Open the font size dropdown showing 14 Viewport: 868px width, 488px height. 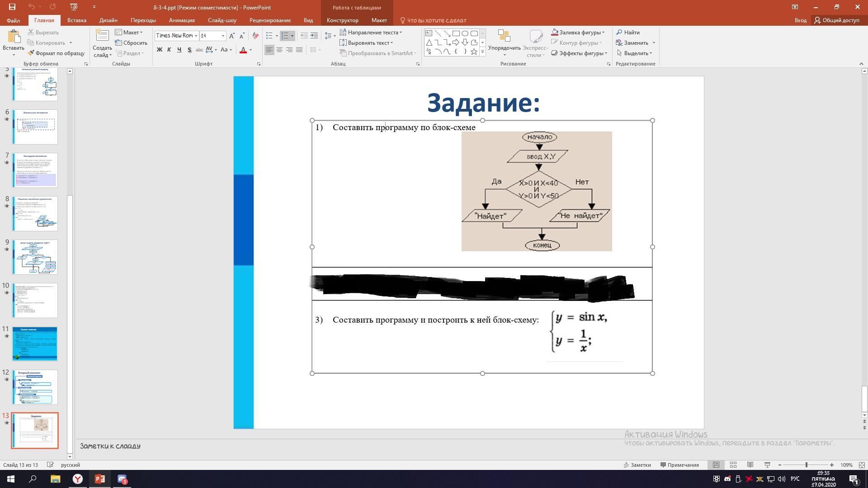(x=223, y=36)
